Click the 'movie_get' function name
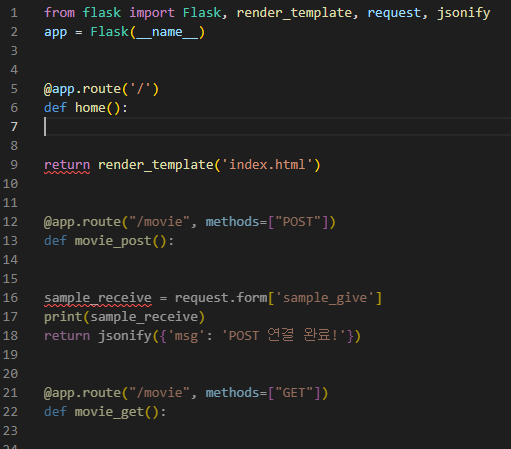 [x=109, y=412]
